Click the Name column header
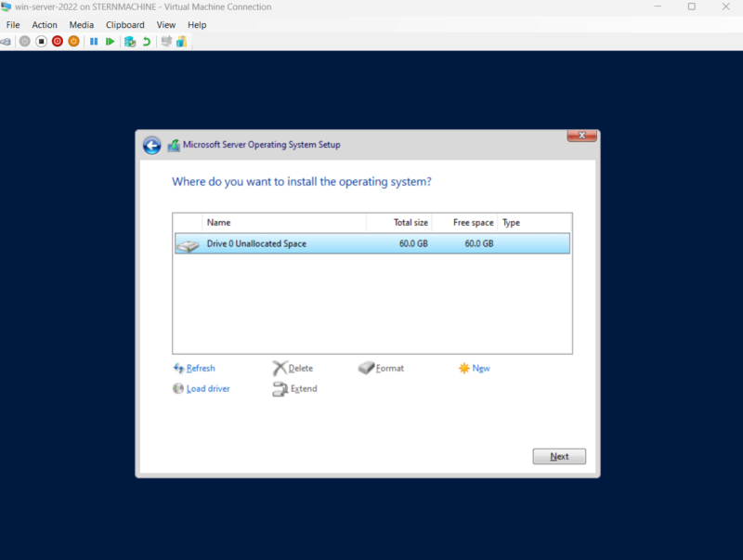The image size is (743, 560). 284,223
